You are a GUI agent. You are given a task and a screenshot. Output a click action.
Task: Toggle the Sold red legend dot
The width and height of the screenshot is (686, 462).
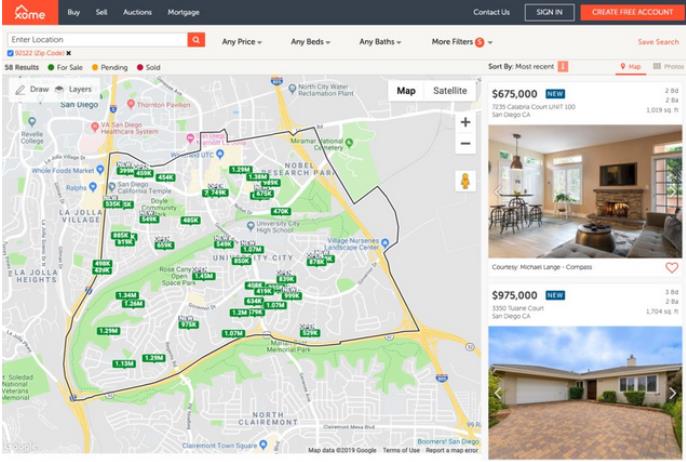pos(140,67)
